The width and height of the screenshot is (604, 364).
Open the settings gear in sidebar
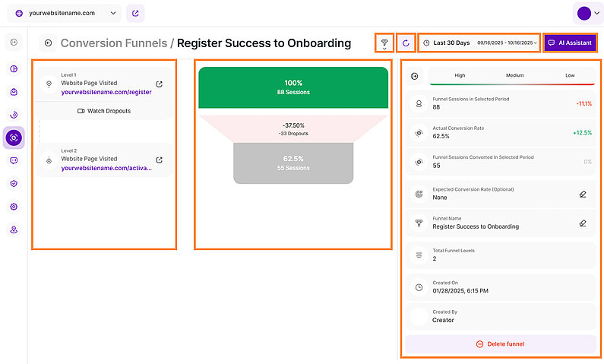click(x=14, y=207)
